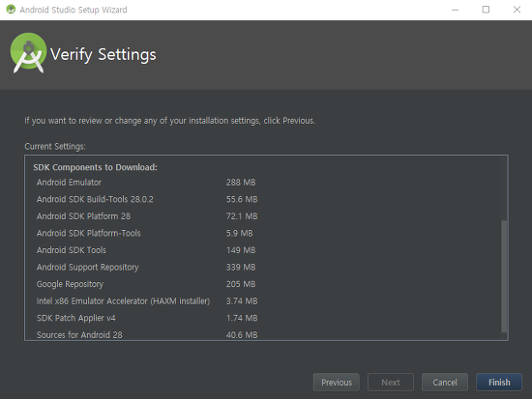Click the "149 MB" size value

(x=241, y=250)
